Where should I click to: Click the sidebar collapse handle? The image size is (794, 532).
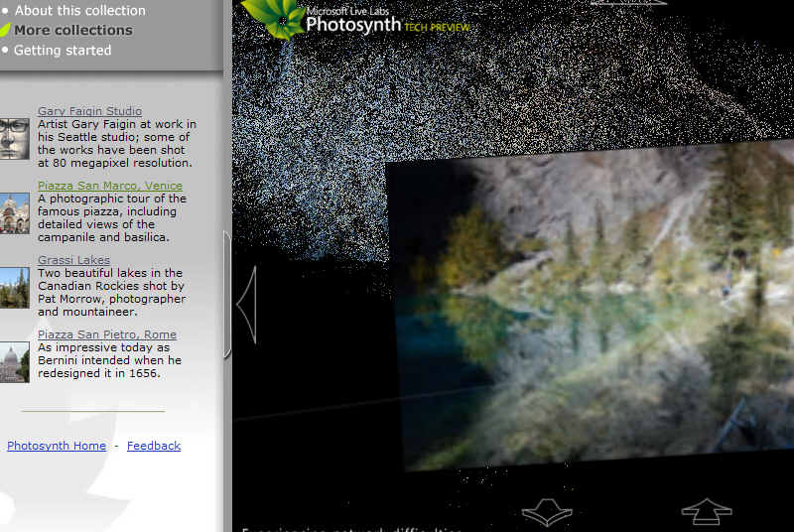click(x=227, y=294)
